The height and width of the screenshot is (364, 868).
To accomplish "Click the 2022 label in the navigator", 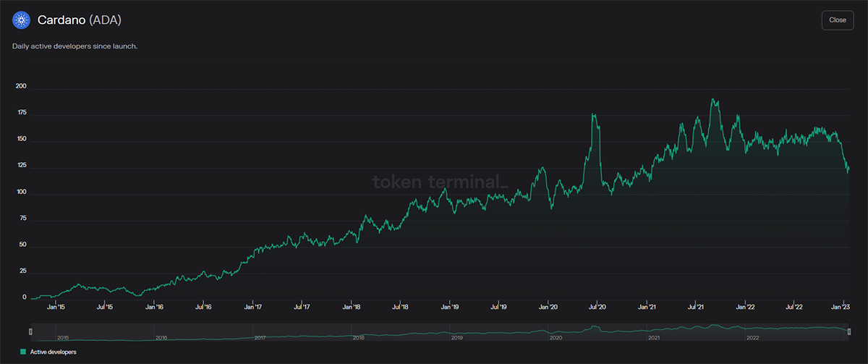I will 752,337.
